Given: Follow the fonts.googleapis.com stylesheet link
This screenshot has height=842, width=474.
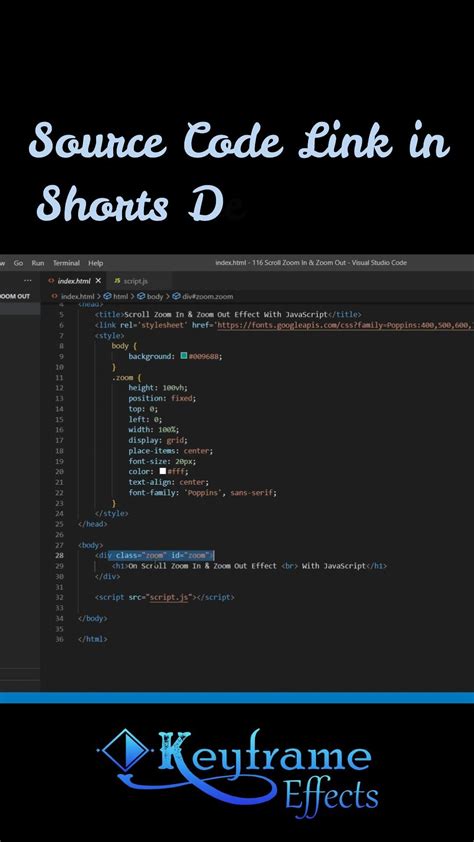Looking at the screenshot, I should point(345,325).
